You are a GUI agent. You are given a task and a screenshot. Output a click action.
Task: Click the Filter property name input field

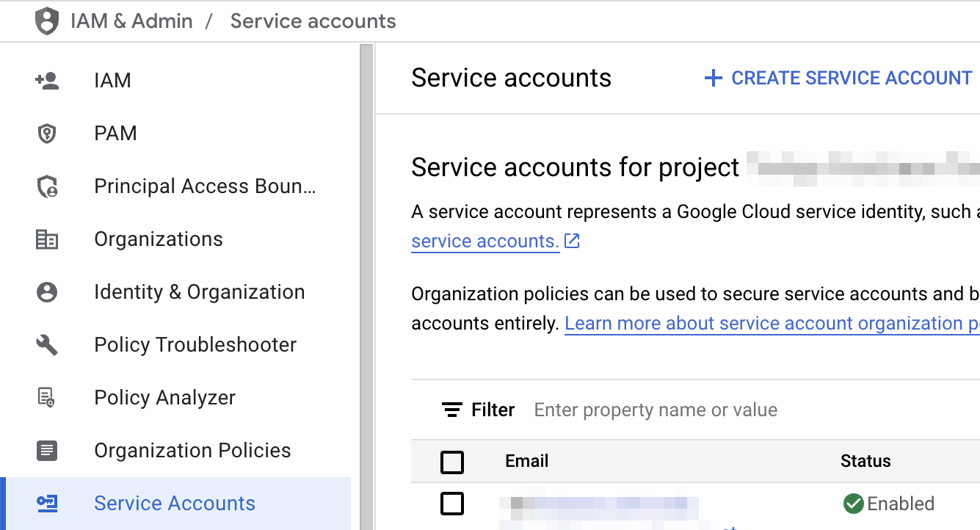coord(656,410)
